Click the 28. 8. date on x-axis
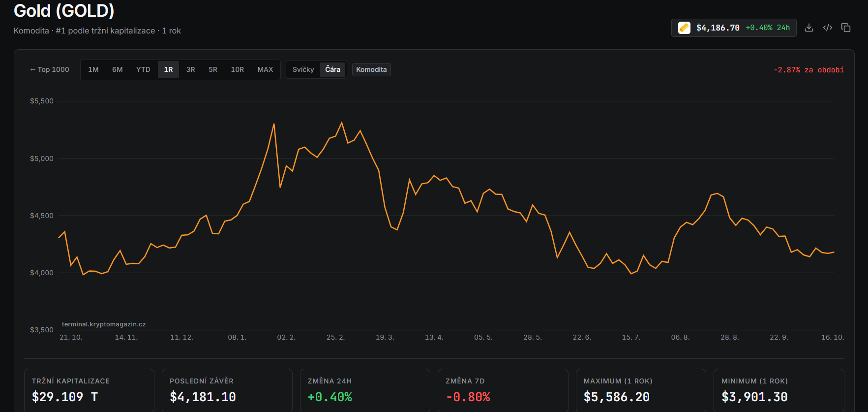The image size is (868, 412). 730,337
